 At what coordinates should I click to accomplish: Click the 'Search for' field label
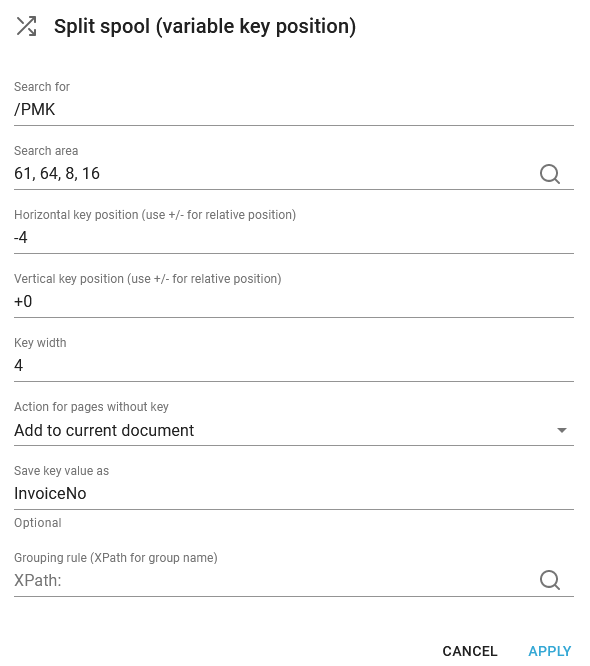tap(42, 87)
